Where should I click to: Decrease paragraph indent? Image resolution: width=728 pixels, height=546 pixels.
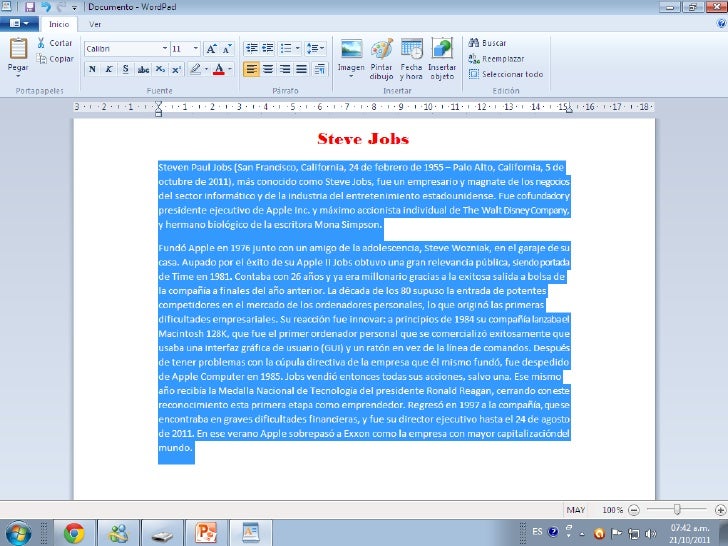pos(252,48)
